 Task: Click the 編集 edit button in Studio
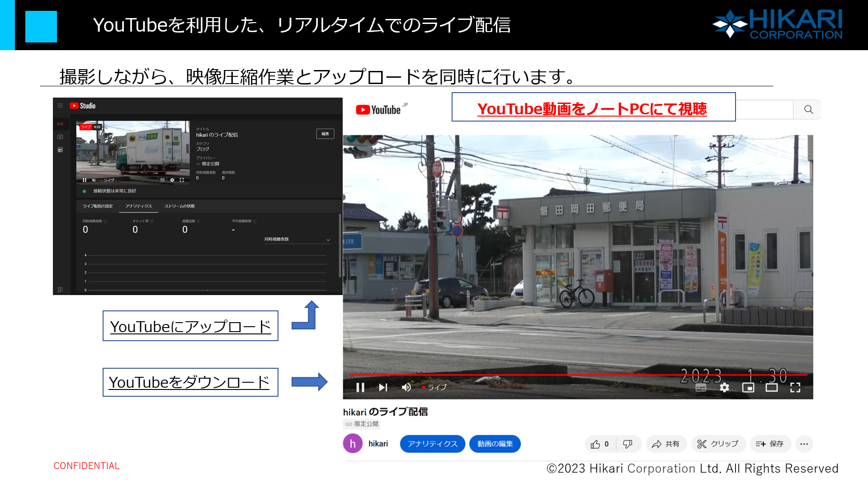(x=325, y=134)
